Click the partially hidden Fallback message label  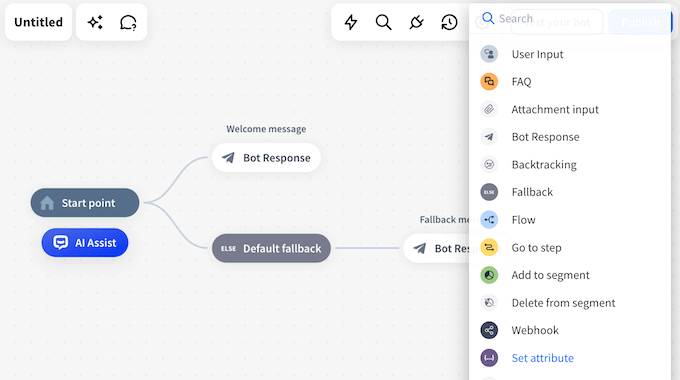click(445, 219)
